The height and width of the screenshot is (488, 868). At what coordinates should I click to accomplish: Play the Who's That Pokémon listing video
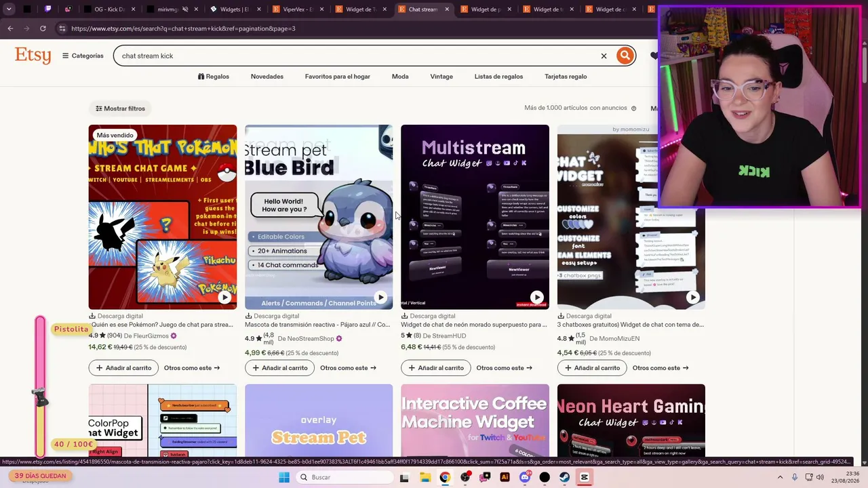point(224,297)
